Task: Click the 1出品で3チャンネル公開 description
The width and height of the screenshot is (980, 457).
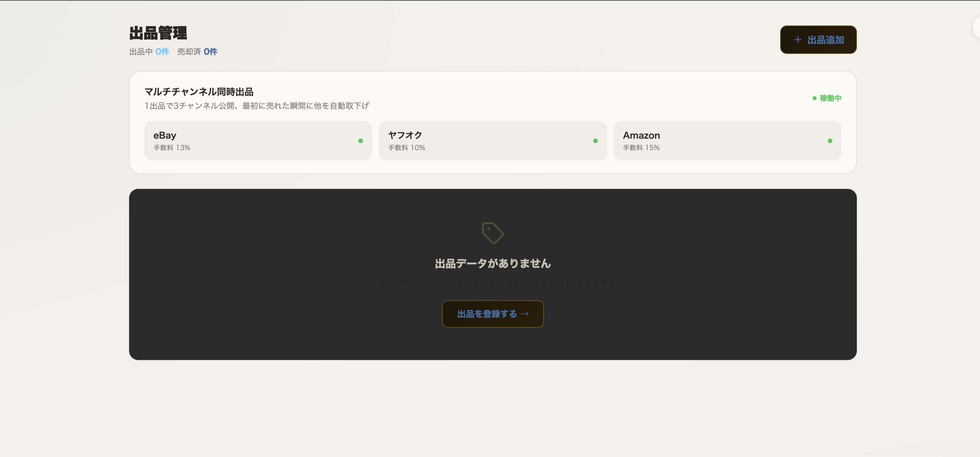Action: [x=257, y=106]
